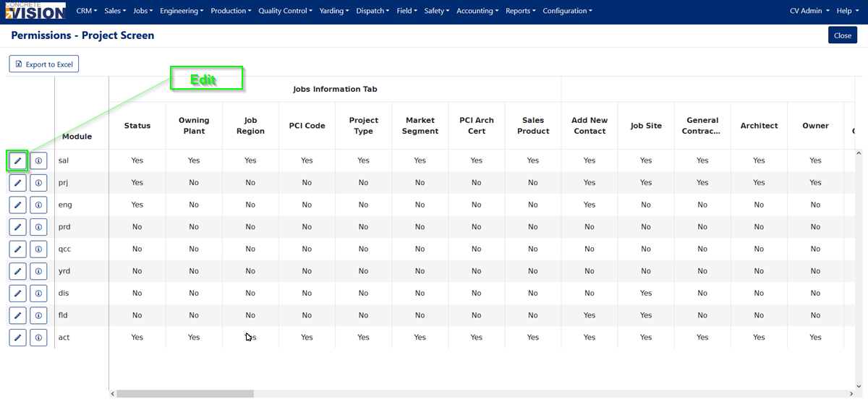This screenshot has width=868, height=402.
Task: Click the Permissions - Project Screen title
Action: [x=82, y=35]
